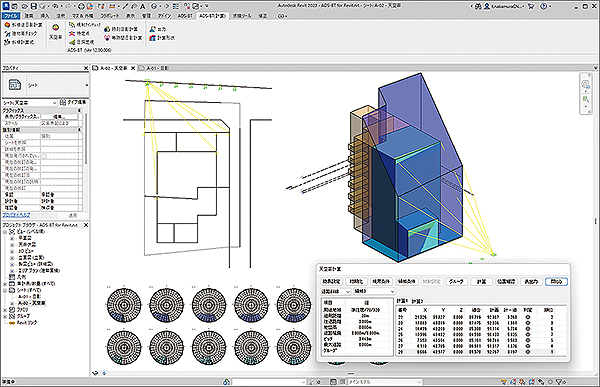Screen dimensions: 600x387
Task: Expand the グループ node in project browser
Action: point(5,316)
